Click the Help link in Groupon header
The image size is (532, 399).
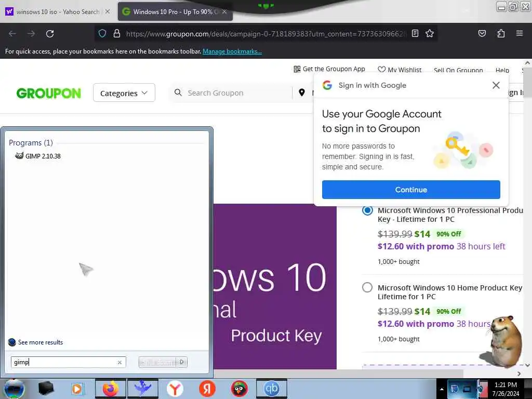tap(502, 70)
